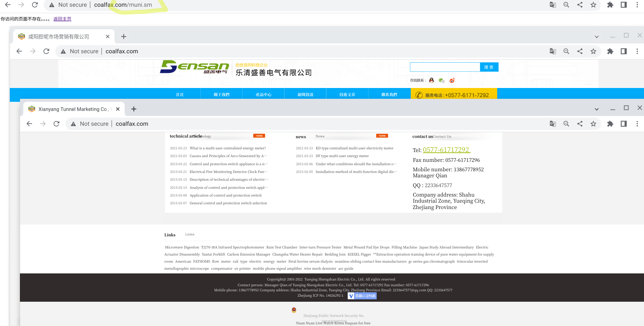Image resolution: width=644 pixels, height=326 pixels.
Task: Click zoom magnifier icon in topmost browser toolbar
Action: coord(566,5)
